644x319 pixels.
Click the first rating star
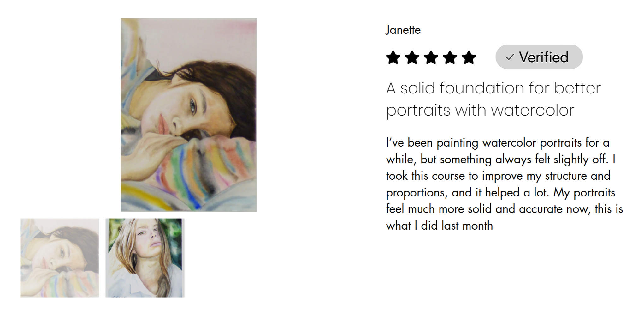[x=393, y=57]
